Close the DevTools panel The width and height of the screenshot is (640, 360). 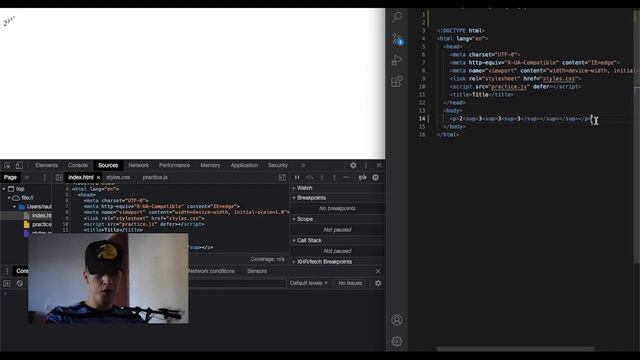(x=379, y=165)
